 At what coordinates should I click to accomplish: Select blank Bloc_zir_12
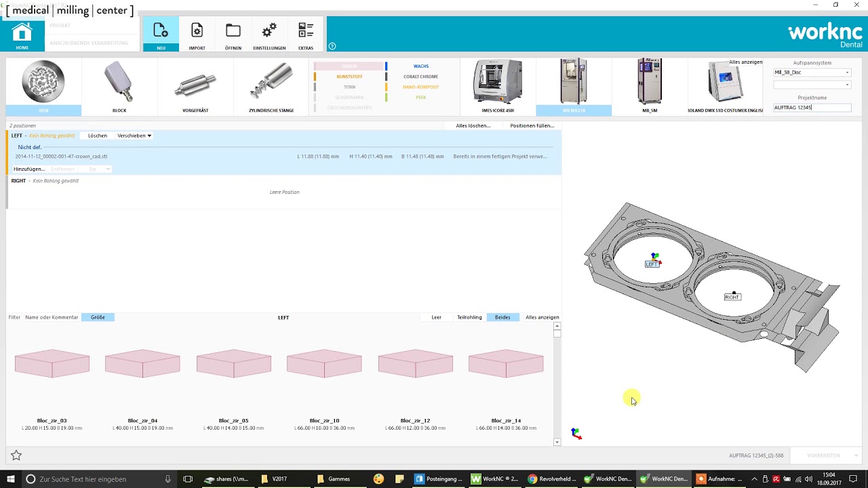pyautogui.click(x=415, y=386)
